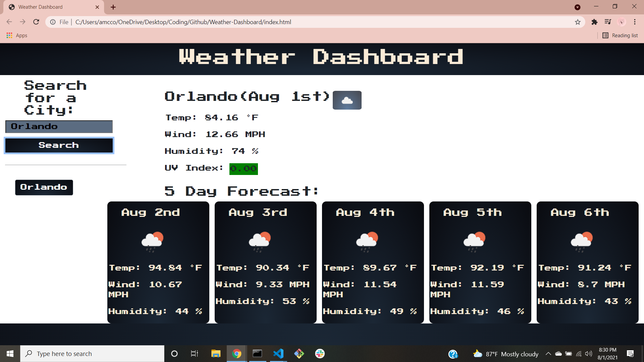Open Slack from the taskbar
This screenshot has height=362, width=644.
coord(320,353)
